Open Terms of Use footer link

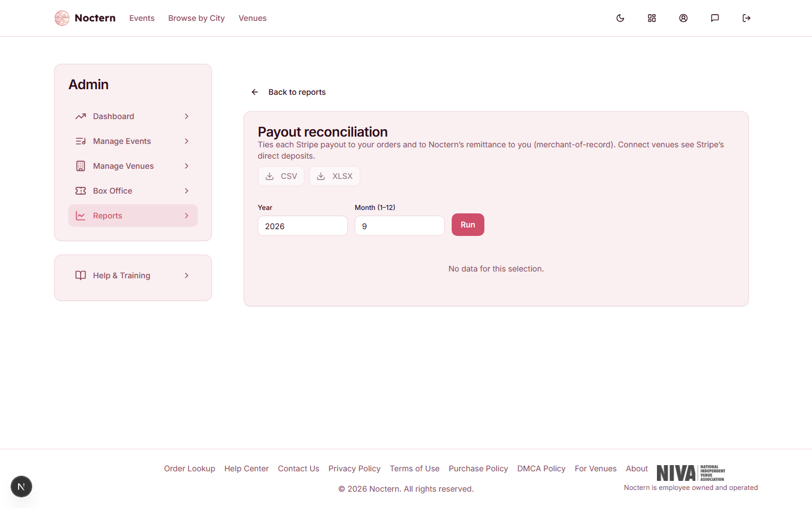click(x=414, y=468)
